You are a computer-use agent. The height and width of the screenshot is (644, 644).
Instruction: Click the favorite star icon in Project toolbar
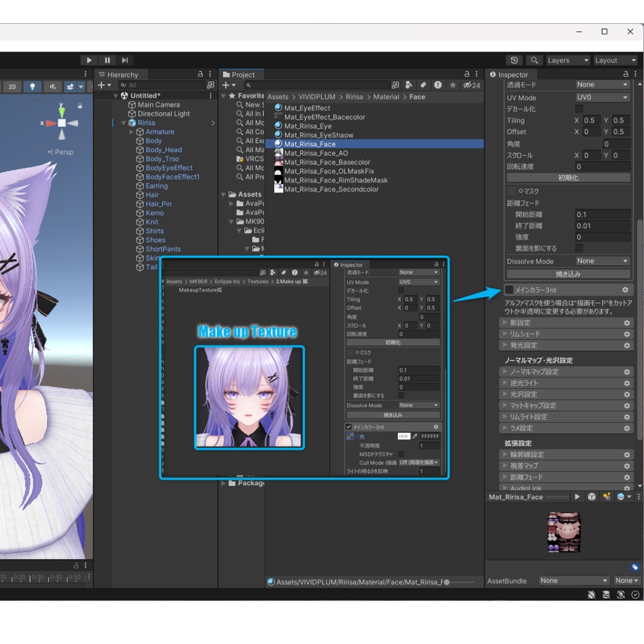[453, 85]
